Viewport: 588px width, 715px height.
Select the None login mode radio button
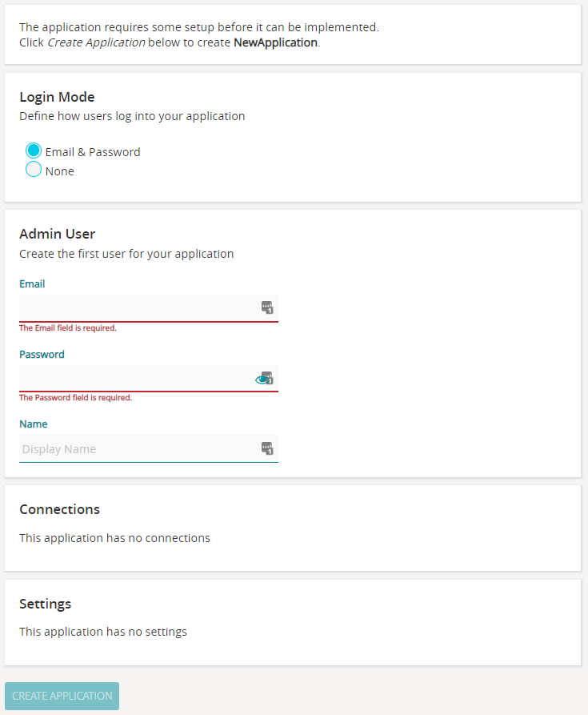(34, 170)
